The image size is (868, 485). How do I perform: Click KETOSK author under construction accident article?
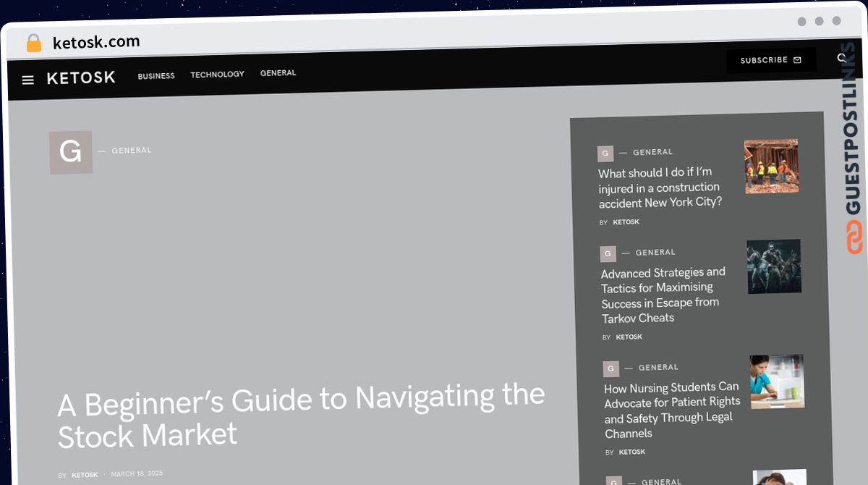coord(626,222)
